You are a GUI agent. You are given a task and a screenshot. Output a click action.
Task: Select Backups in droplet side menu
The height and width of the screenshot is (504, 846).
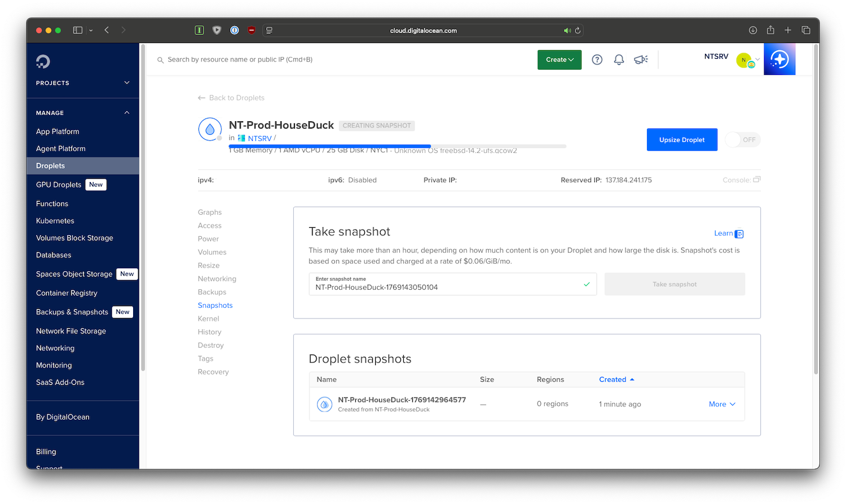(x=212, y=292)
